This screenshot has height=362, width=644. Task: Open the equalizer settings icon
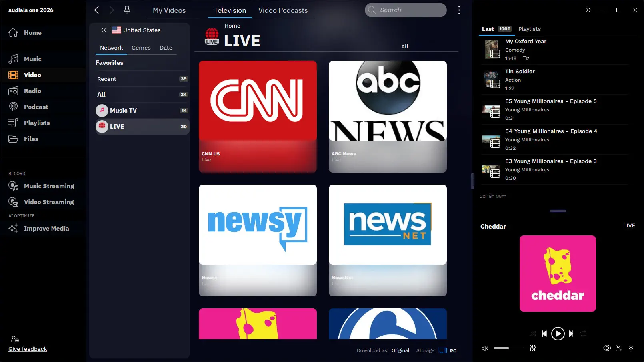click(532, 348)
